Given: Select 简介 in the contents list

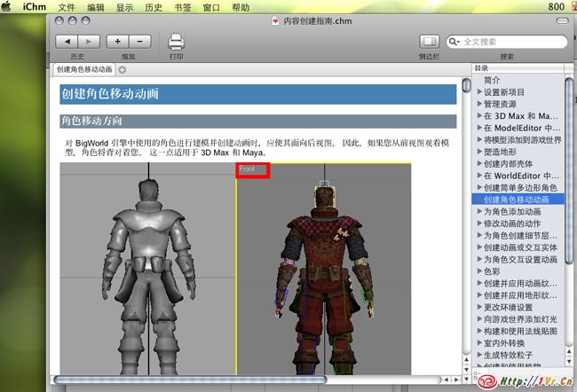Looking at the screenshot, I should [494, 80].
